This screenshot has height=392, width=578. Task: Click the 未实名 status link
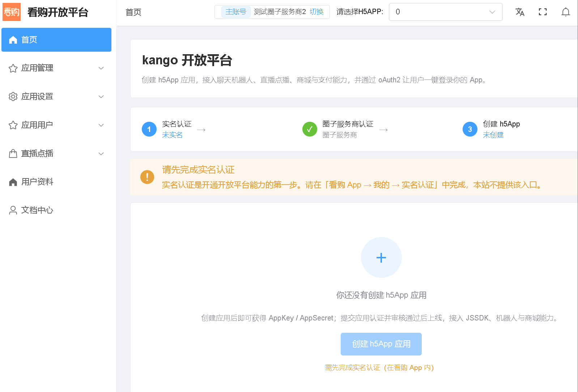pyautogui.click(x=172, y=135)
